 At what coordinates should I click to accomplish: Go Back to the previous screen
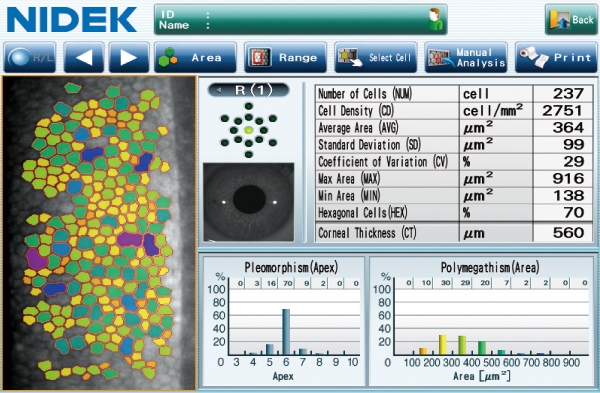pos(571,20)
